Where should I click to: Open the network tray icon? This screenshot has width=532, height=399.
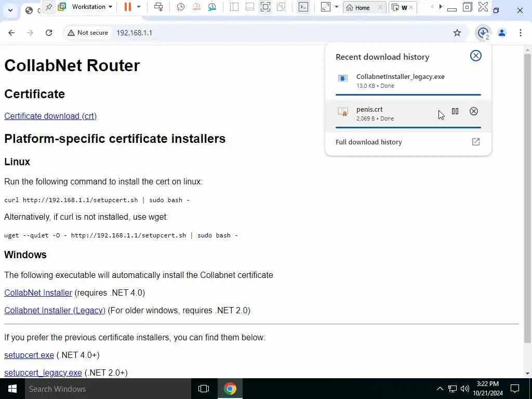click(x=453, y=389)
